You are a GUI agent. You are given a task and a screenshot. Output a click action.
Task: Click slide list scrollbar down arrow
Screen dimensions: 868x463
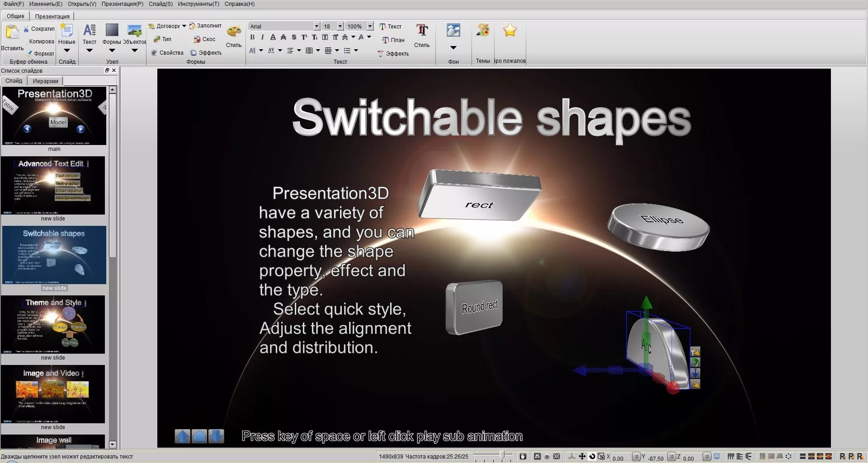tap(113, 445)
